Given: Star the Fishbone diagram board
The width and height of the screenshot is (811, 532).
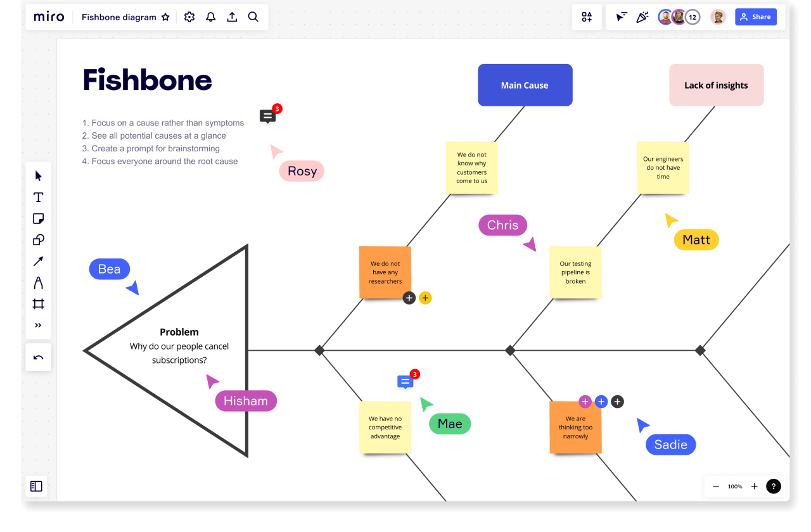Looking at the screenshot, I should coord(165,17).
